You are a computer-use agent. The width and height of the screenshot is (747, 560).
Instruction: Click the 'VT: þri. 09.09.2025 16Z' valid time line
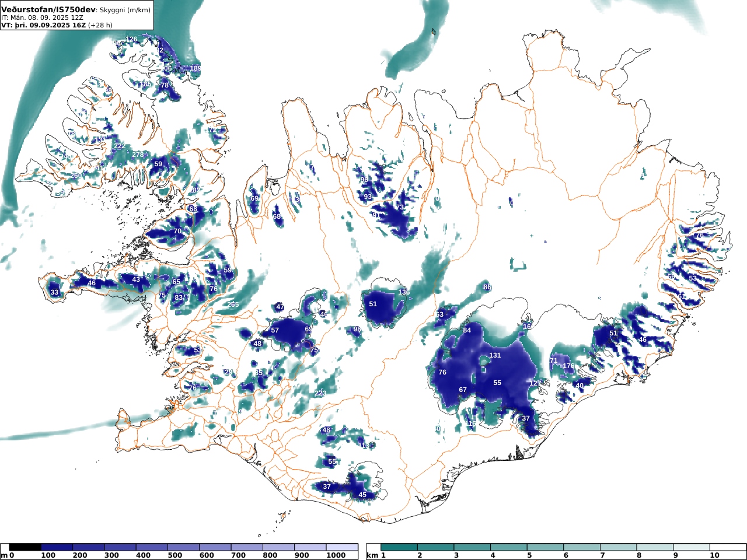[43, 25]
